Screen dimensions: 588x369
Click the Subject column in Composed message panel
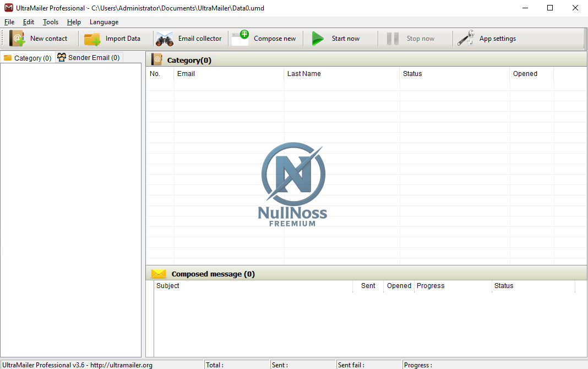[x=168, y=286]
